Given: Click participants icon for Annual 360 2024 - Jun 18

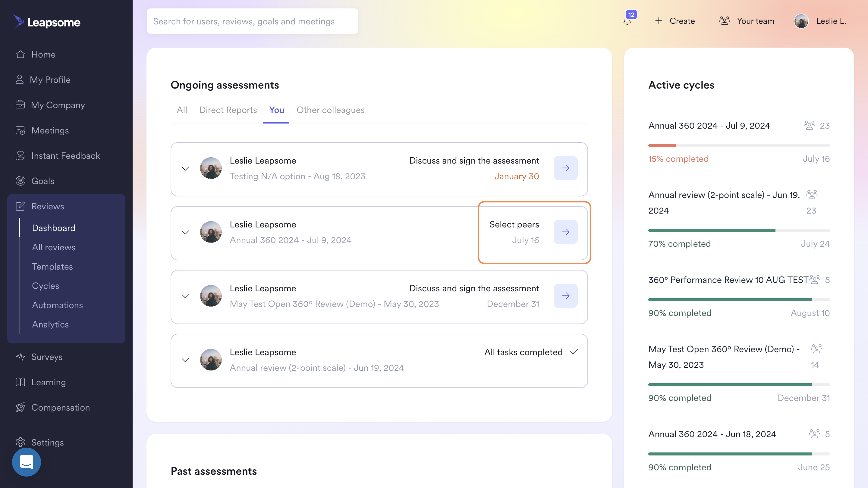Looking at the screenshot, I should (x=814, y=434).
